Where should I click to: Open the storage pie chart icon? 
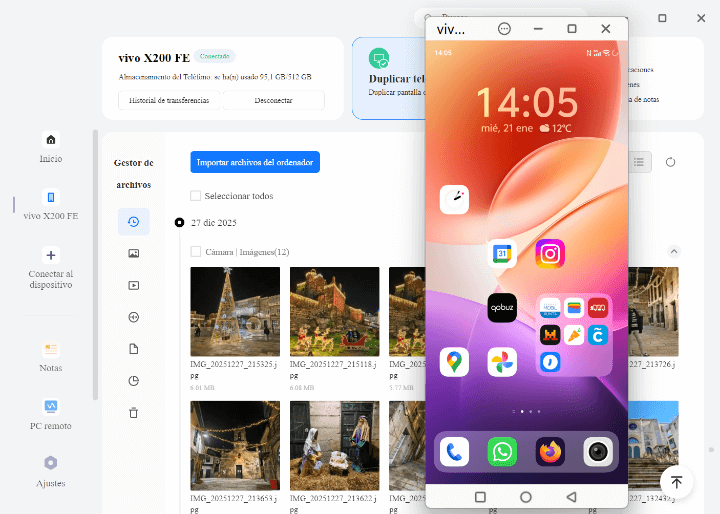pos(134,381)
